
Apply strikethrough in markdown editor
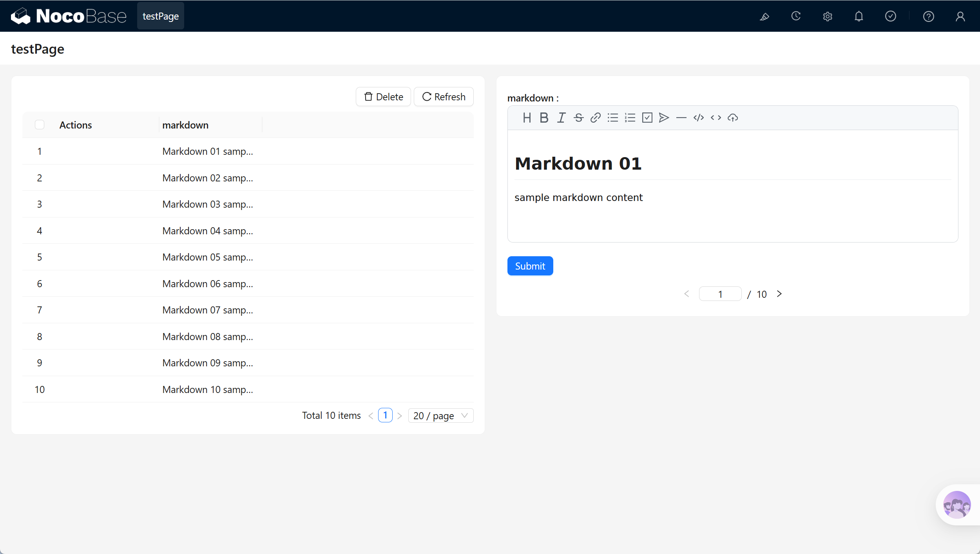[x=578, y=118]
